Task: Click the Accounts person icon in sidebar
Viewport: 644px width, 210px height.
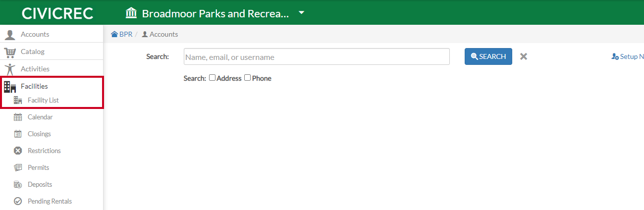Action: (10, 35)
